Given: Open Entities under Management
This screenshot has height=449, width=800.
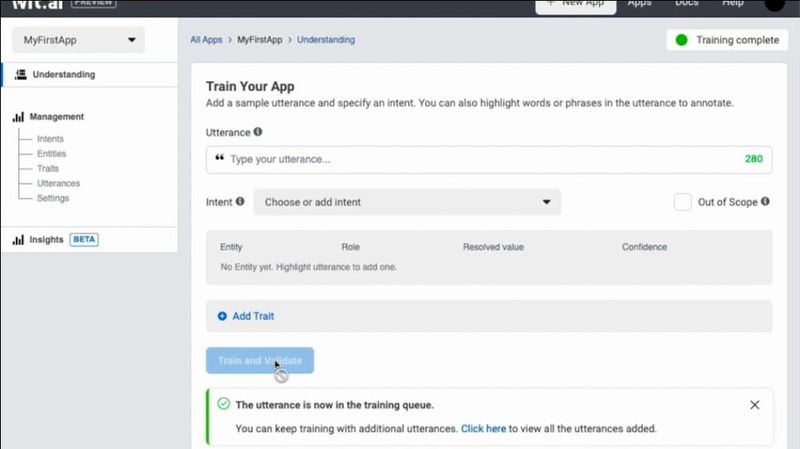Looking at the screenshot, I should [51, 154].
